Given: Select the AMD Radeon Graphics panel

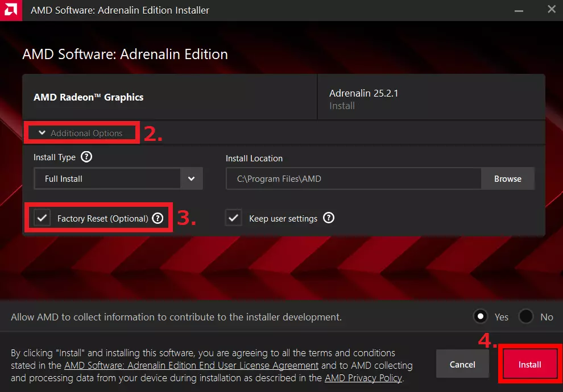Looking at the screenshot, I should tap(169, 97).
